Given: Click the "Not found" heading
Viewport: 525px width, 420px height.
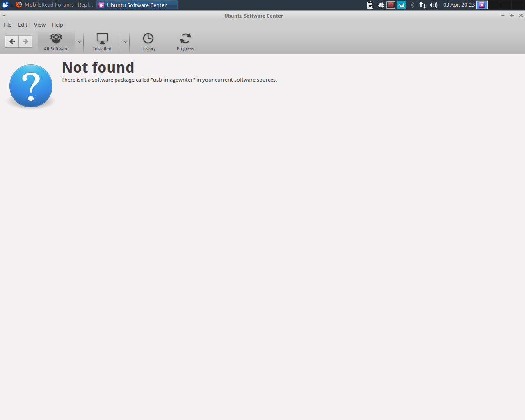Looking at the screenshot, I should pyautogui.click(x=98, y=67).
